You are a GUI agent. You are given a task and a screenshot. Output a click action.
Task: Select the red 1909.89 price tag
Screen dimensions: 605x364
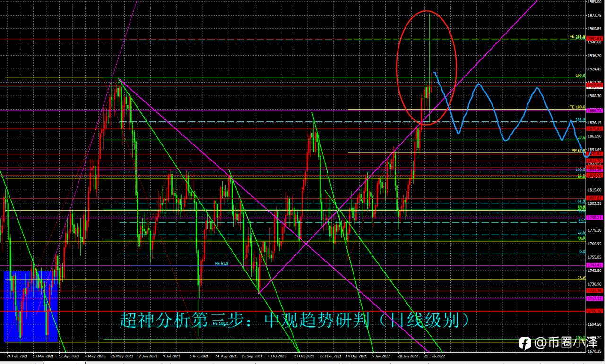[595, 85]
